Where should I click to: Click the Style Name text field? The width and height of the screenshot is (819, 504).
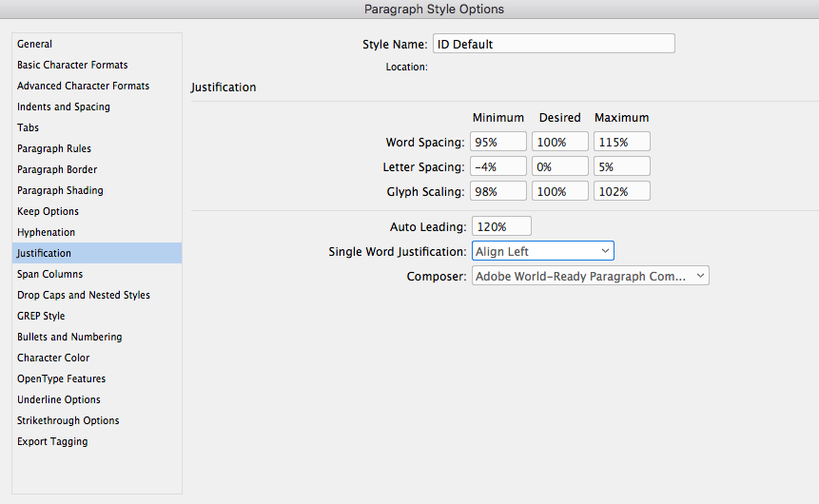[554, 44]
